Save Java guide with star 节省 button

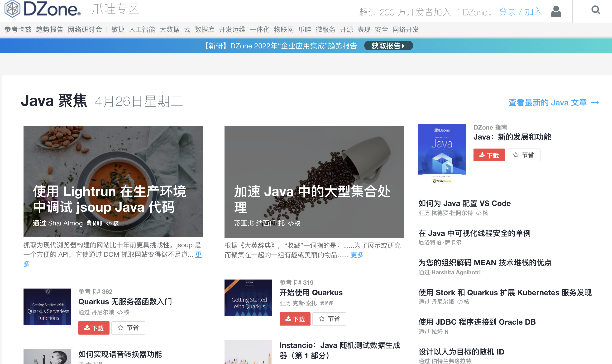coord(523,155)
